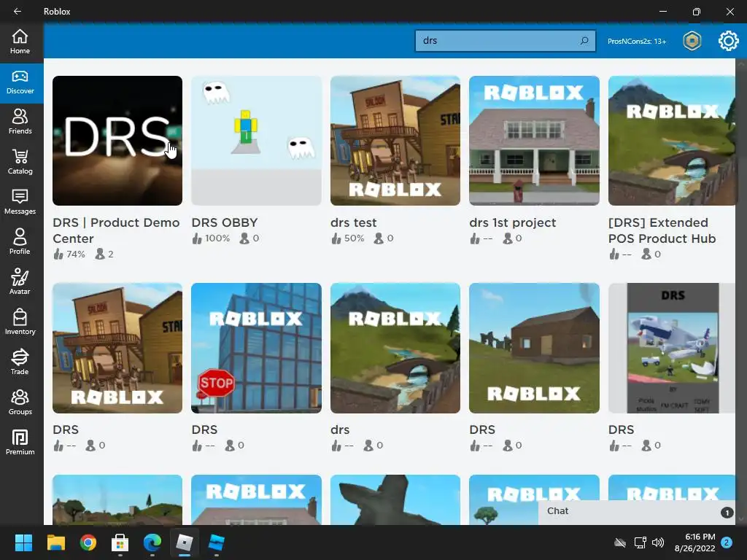The height and width of the screenshot is (560, 747).
Task: Click the 100% rating under DRS OBBY
Action: tap(211, 238)
